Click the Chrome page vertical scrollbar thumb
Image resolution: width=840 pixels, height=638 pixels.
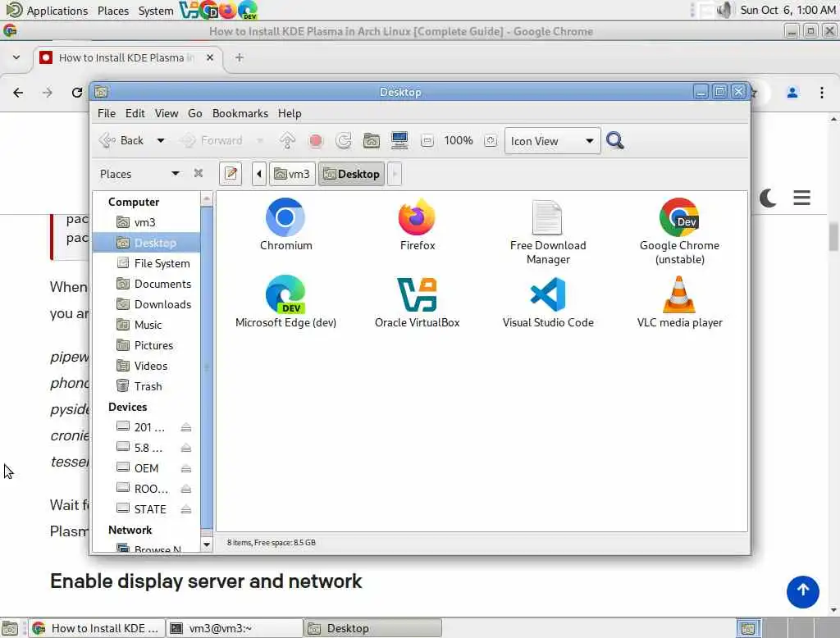pos(833,236)
